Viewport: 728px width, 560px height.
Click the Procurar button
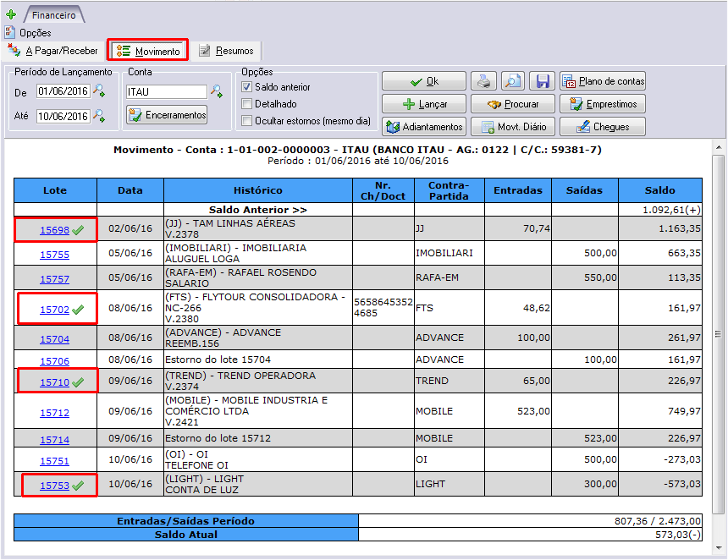[513, 104]
